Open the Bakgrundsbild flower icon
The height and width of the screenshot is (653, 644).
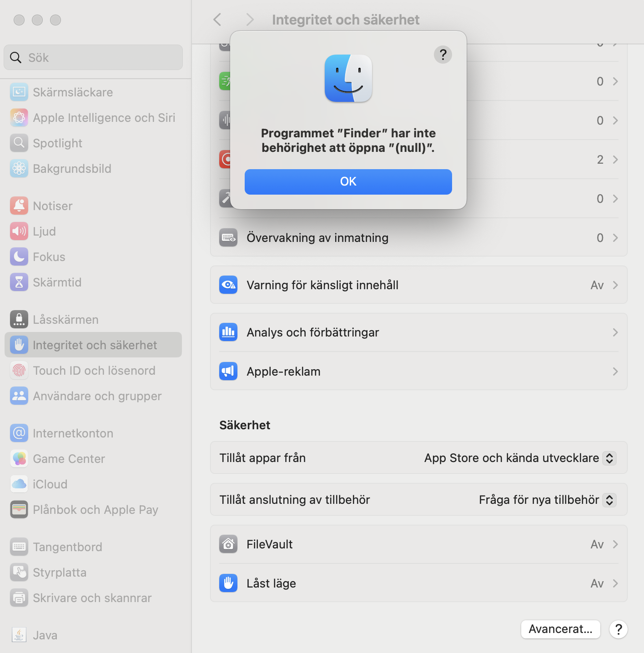[x=19, y=169]
